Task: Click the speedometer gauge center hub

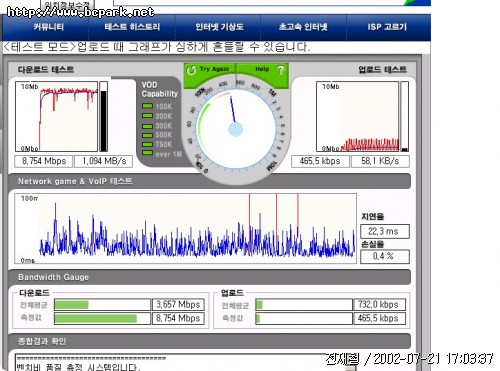Action: 236,129
